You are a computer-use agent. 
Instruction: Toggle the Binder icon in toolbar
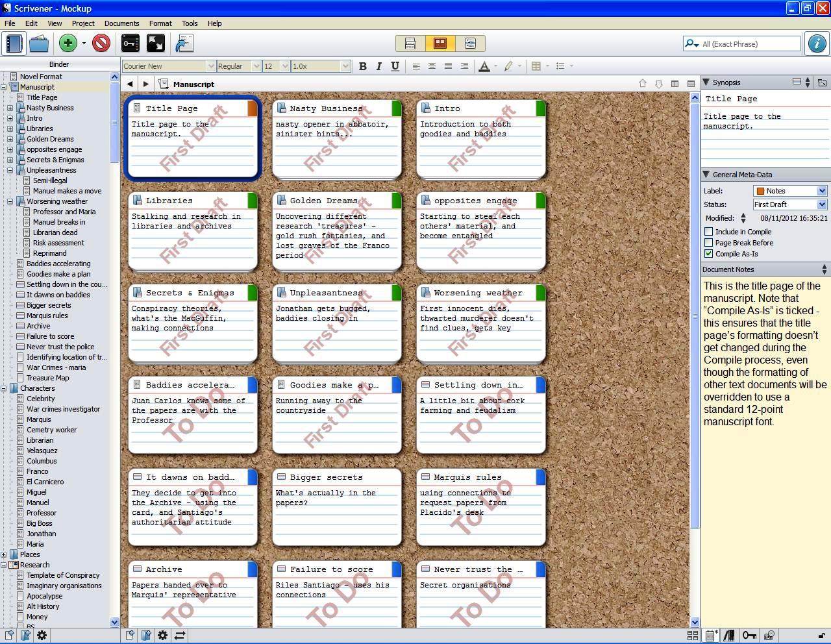click(14, 43)
